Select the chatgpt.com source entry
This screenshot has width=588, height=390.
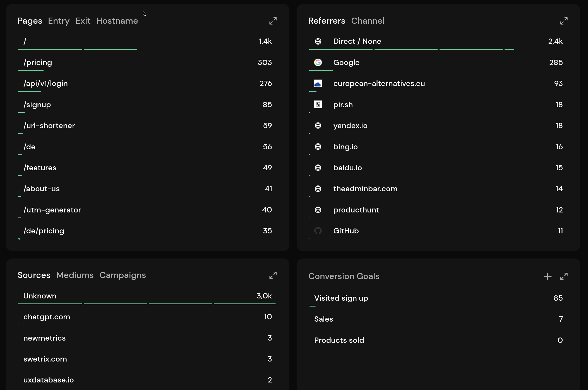(x=47, y=317)
